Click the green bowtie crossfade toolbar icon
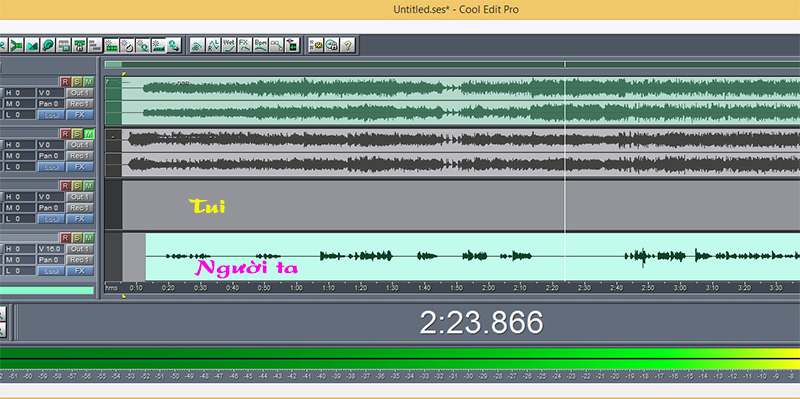 click(x=32, y=45)
